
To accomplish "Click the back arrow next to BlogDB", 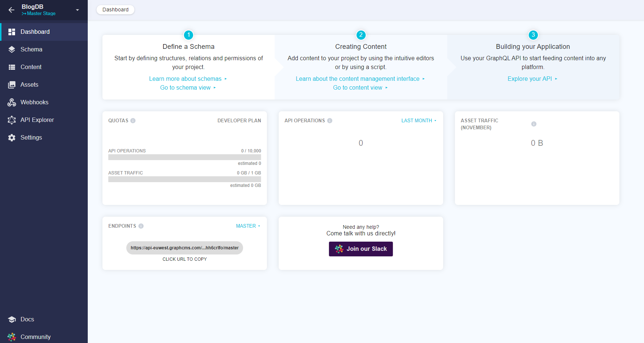I will (11, 10).
